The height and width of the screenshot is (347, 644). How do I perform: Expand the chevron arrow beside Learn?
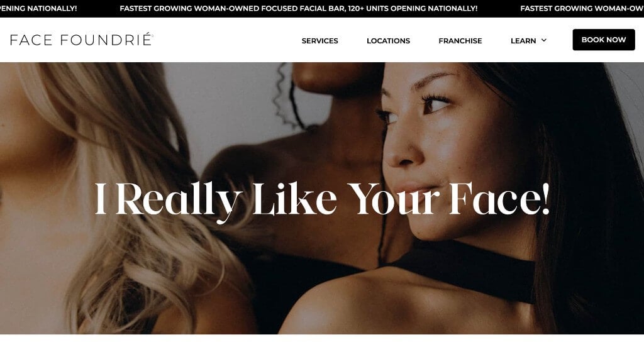click(x=544, y=40)
